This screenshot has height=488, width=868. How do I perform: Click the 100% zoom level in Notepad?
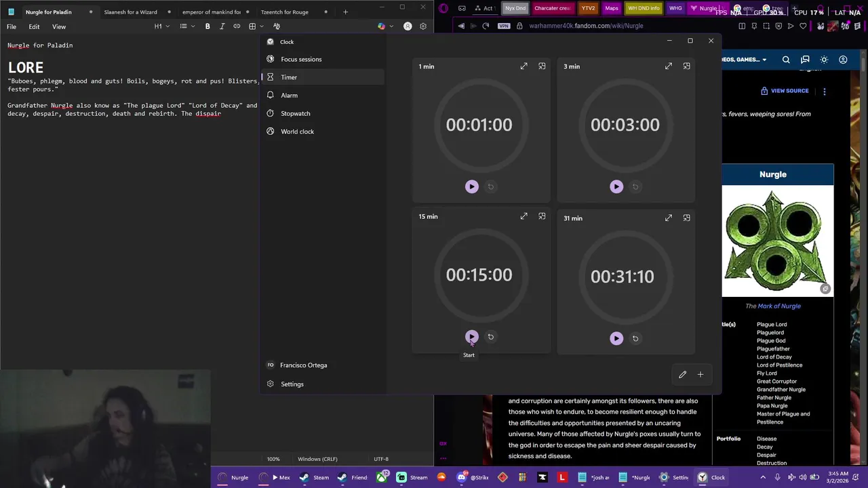coord(273,459)
